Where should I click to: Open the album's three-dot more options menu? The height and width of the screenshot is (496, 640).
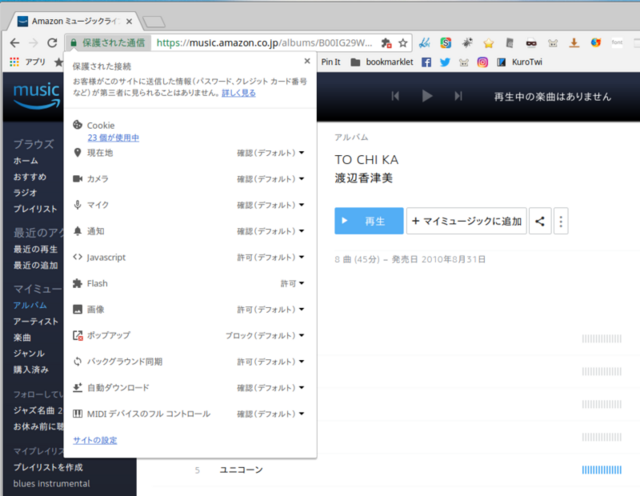click(561, 221)
